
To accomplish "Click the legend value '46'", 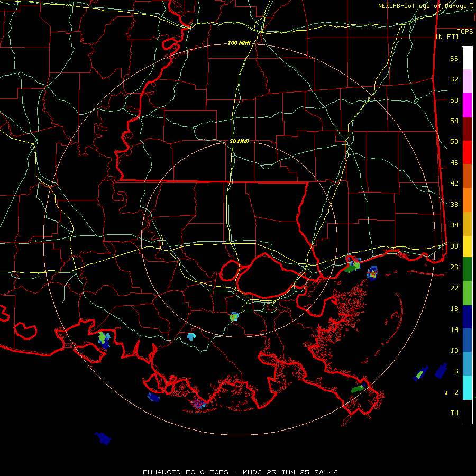I will click(x=454, y=163).
